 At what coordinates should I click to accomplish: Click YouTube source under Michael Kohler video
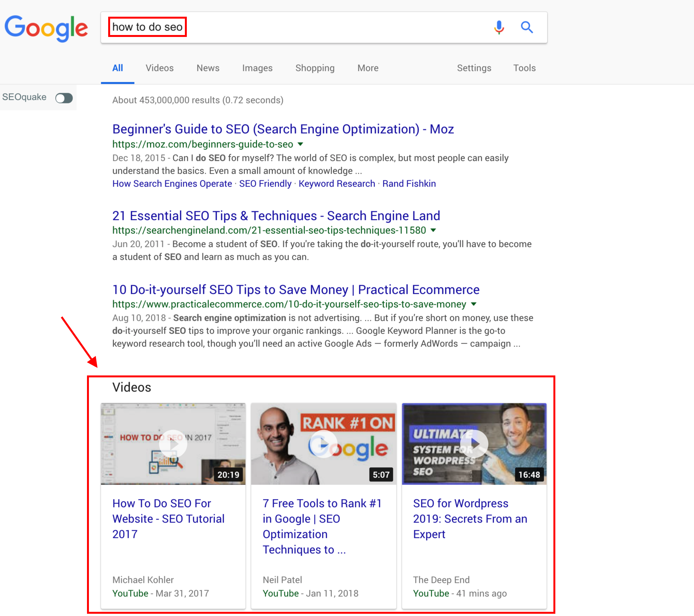pos(130,593)
